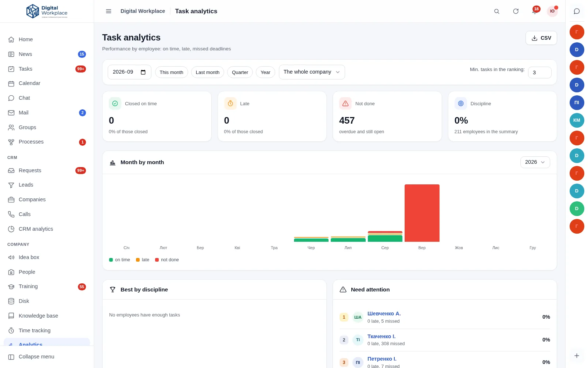
Task: Select Year filter
Action: pyautogui.click(x=265, y=72)
